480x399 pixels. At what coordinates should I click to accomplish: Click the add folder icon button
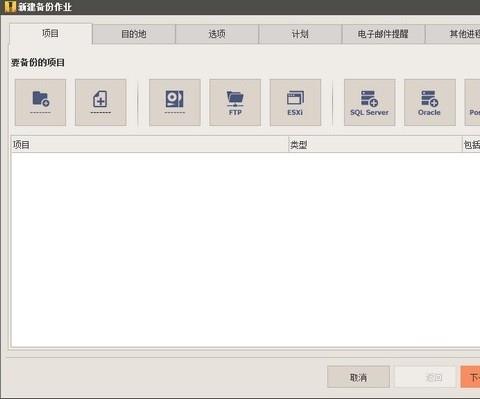pyautogui.click(x=40, y=102)
